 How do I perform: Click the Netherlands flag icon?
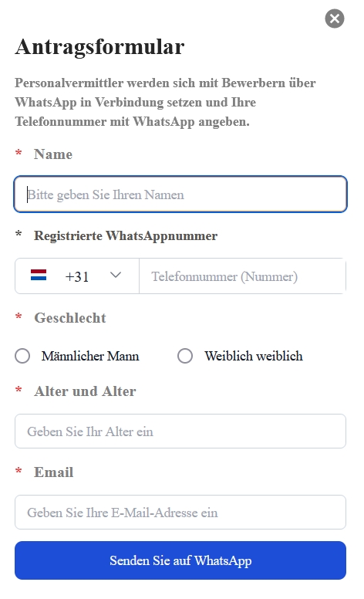pyautogui.click(x=39, y=276)
